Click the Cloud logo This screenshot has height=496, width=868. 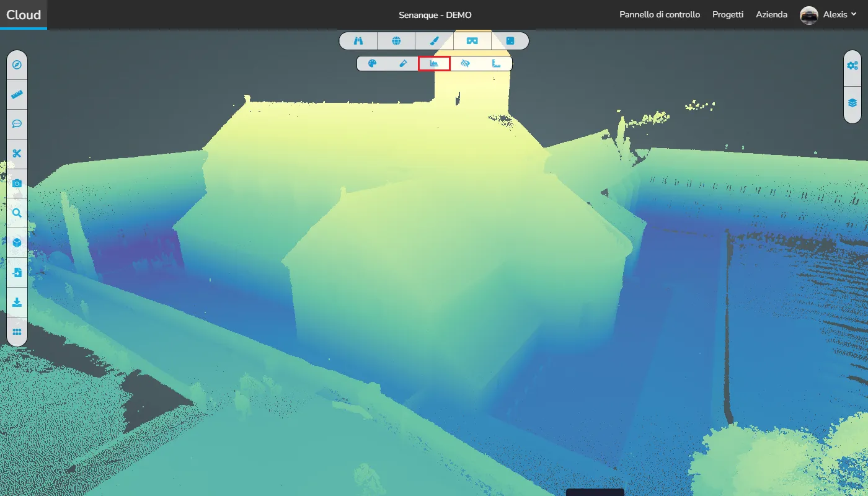click(24, 15)
